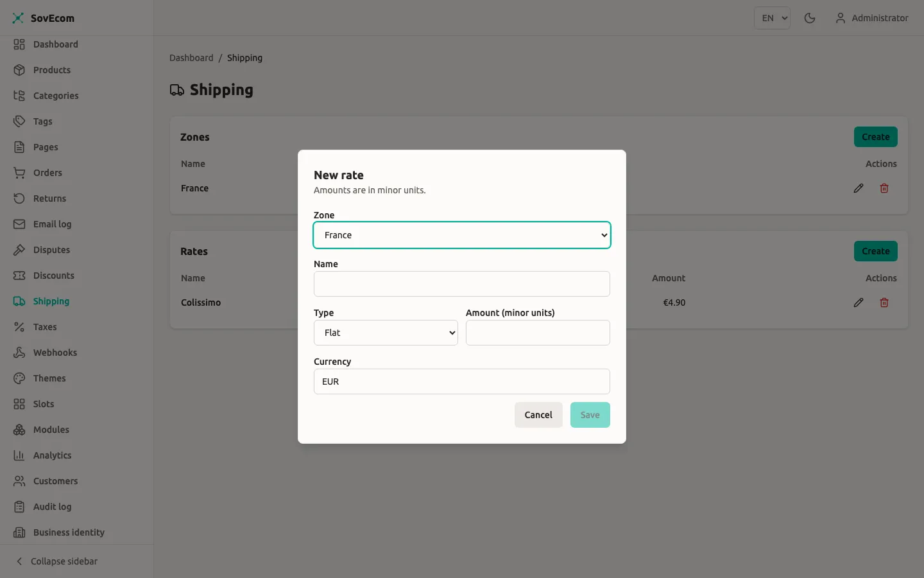Create a new zone in the Zones section
The height and width of the screenshot is (578, 924).
click(x=876, y=137)
